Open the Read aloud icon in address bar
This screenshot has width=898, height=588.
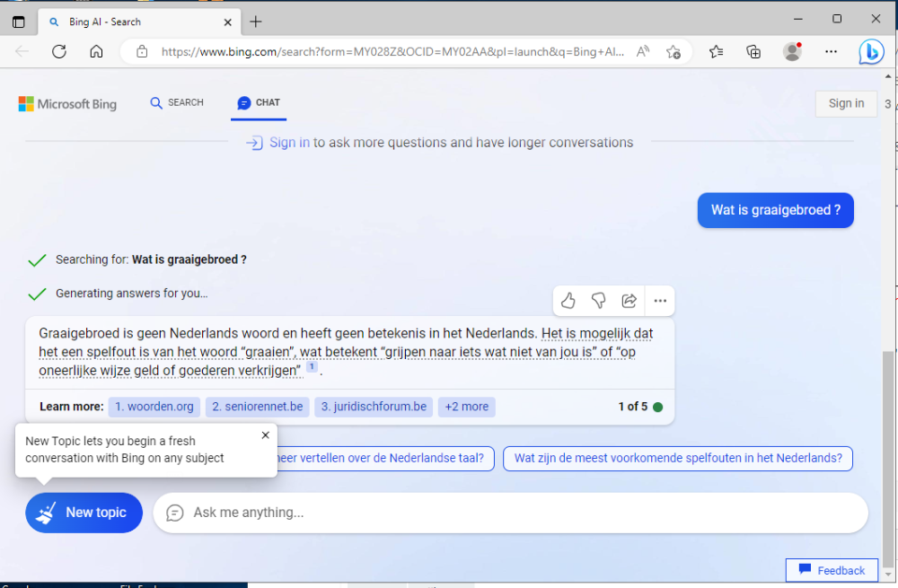pos(643,52)
